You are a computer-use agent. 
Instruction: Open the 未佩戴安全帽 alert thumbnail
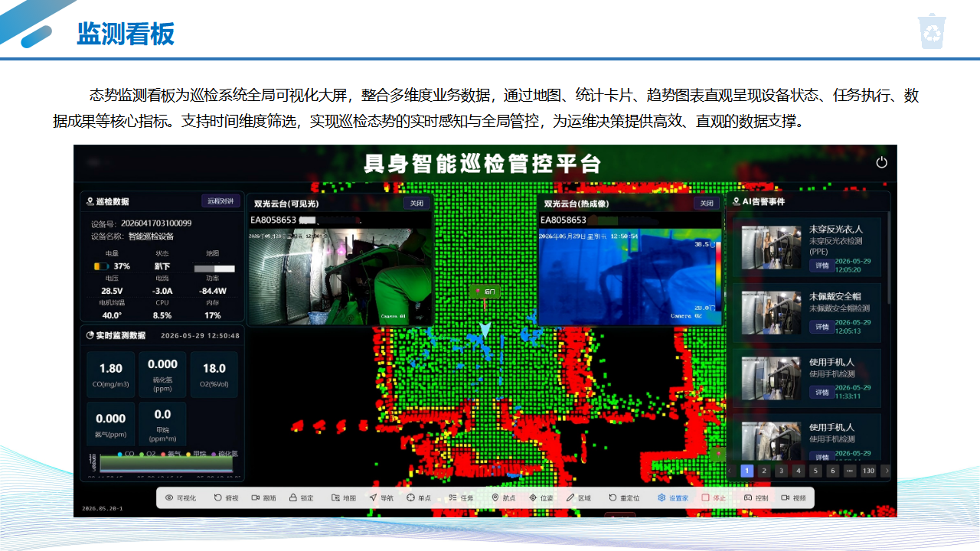pos(771,312)
